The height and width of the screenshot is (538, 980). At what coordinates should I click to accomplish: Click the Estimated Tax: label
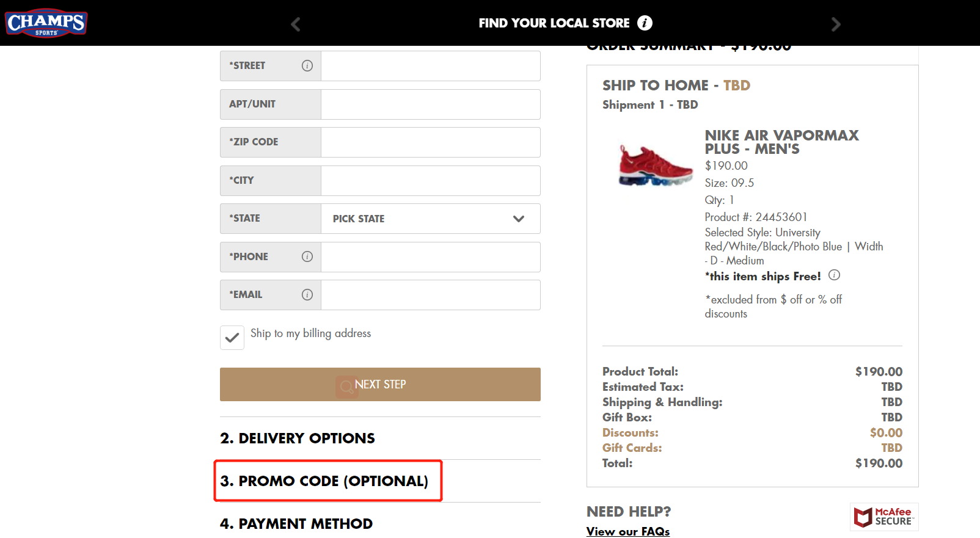[x=643, y=387]
